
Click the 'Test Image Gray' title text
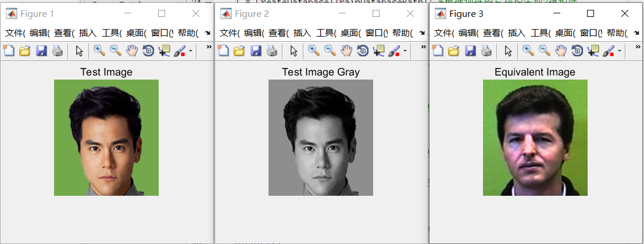pos(321,72)
